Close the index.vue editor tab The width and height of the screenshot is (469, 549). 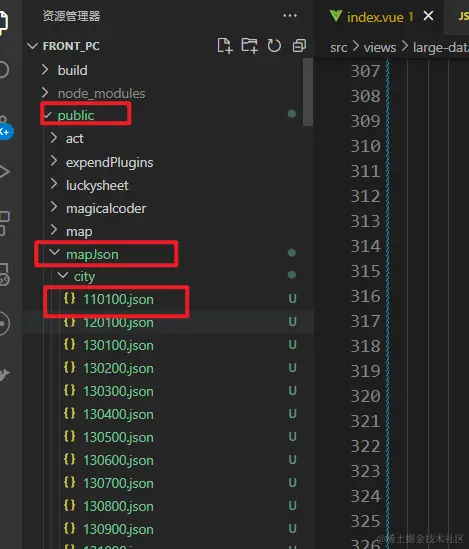(x=428, y=16)
